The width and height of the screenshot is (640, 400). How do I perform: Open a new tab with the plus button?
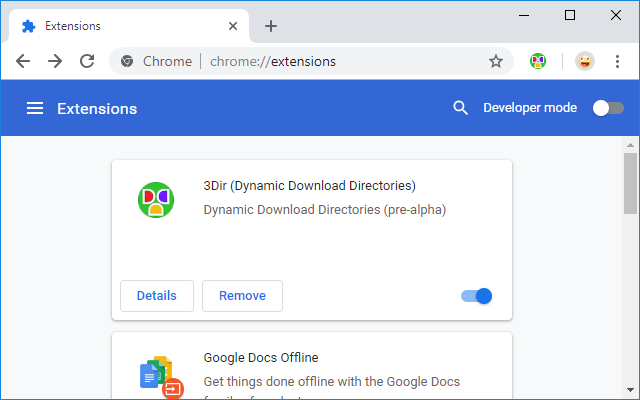click(271, 26)
